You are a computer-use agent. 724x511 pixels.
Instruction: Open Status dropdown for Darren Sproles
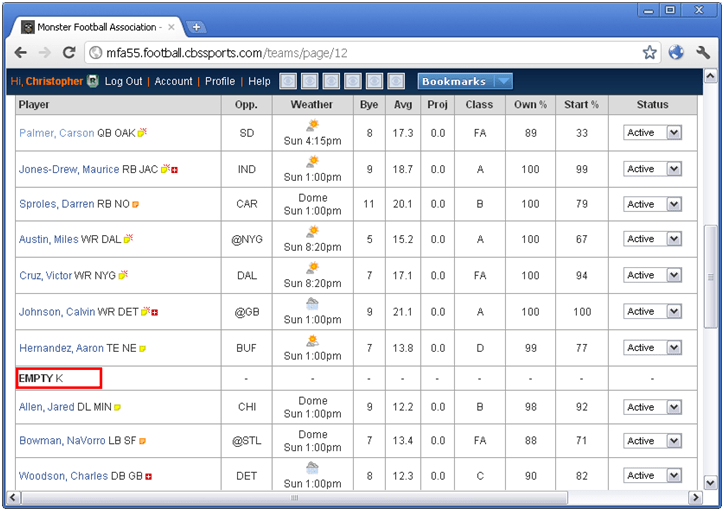652,204
